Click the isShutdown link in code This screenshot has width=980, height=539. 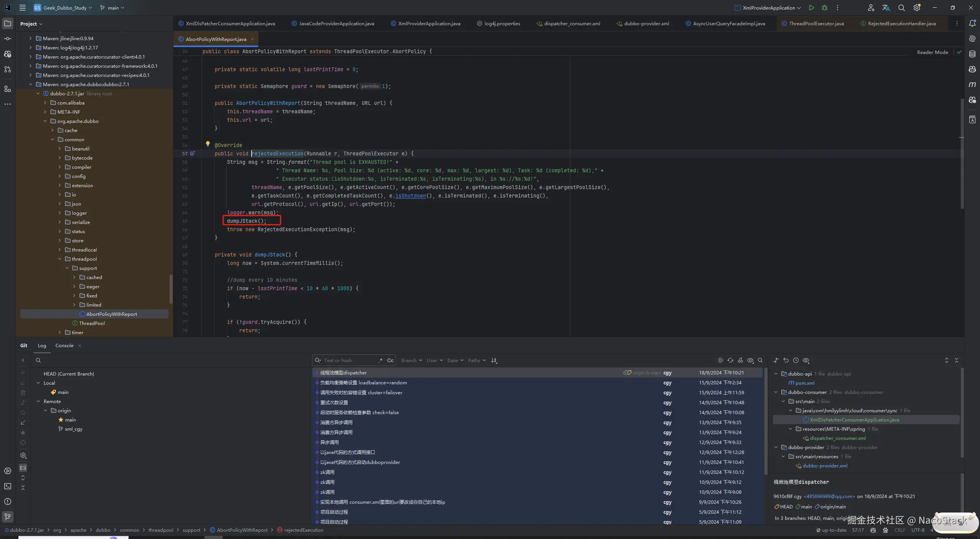(x=410, y=196)
